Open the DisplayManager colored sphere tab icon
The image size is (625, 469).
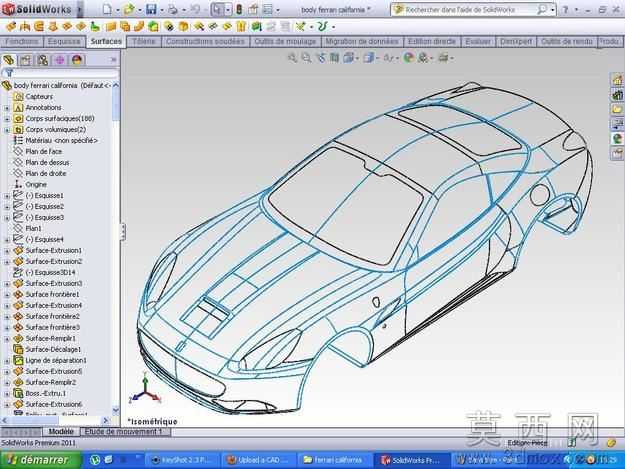point(77,60)
